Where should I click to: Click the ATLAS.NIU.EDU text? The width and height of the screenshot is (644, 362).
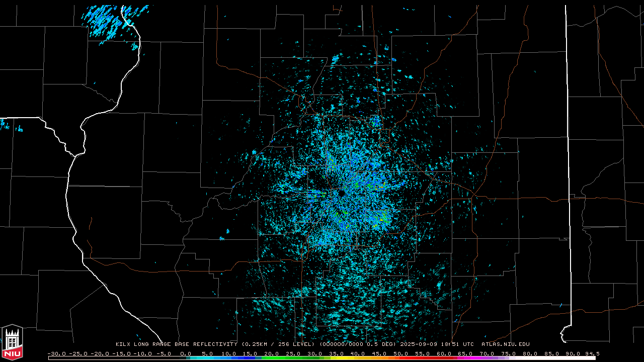click(x=506, y=344)
